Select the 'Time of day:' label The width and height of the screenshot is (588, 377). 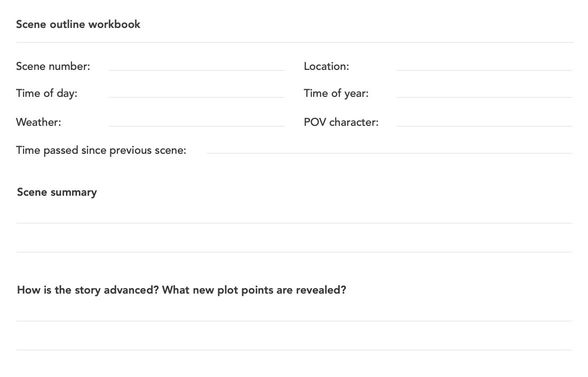click(x=46, y=93)
